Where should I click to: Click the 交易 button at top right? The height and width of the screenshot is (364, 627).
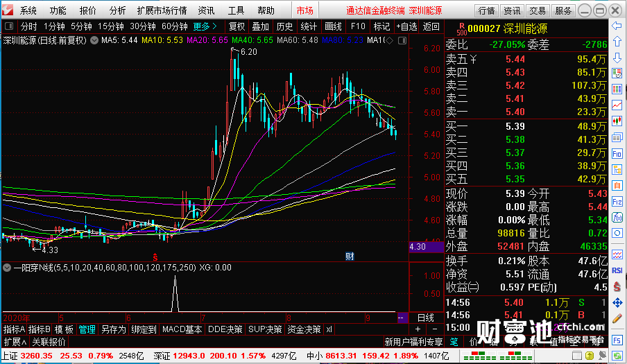[x=538, y=11]
